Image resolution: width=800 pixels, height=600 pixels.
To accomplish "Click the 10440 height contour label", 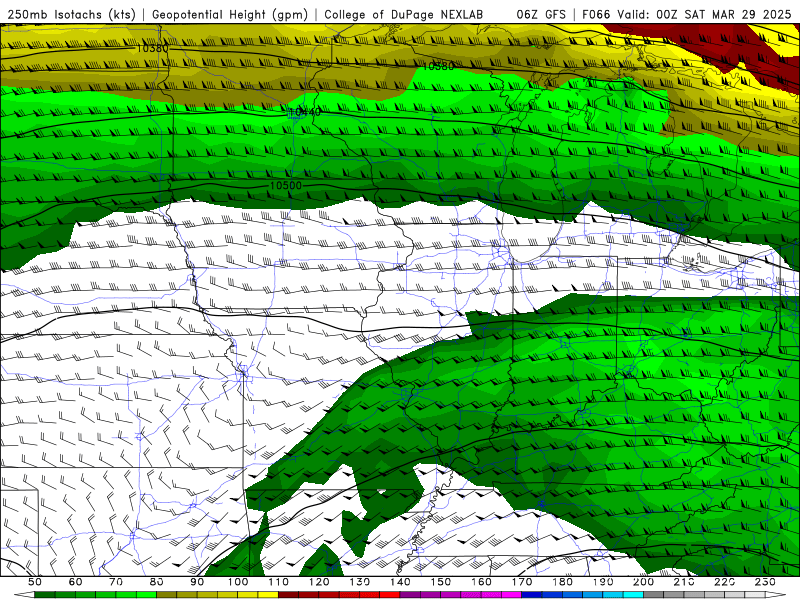I will coord(305,111).
